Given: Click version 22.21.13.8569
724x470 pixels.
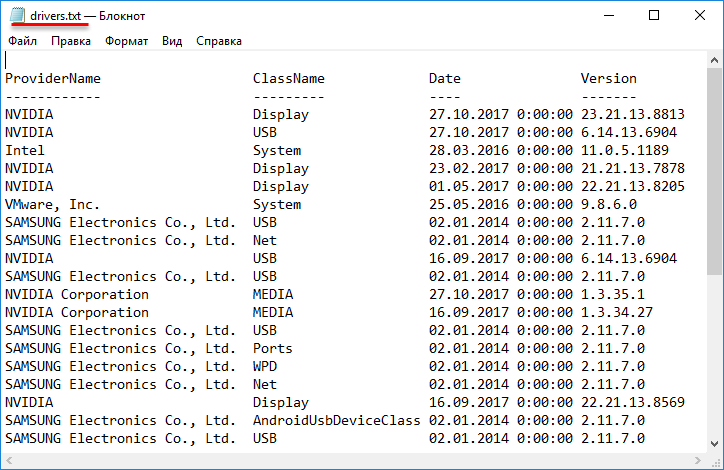Looking at the screenshot, I should (x=633, y=402).
